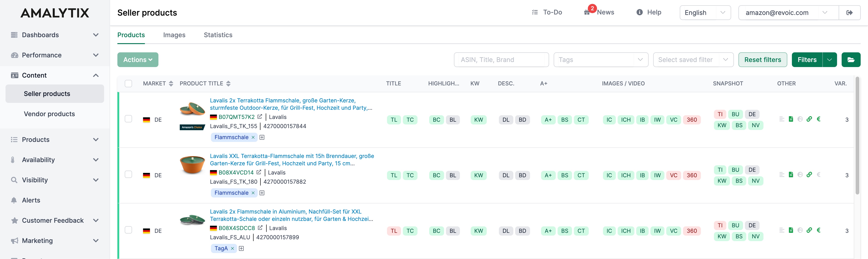Click green document icon in B07QMT57K2 row

tap(791, 119)
